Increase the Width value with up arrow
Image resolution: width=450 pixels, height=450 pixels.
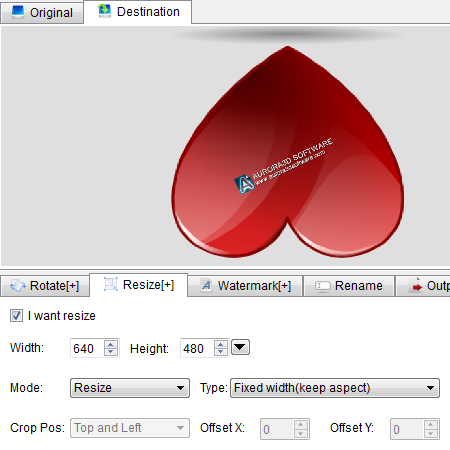(x=111, y=344)
